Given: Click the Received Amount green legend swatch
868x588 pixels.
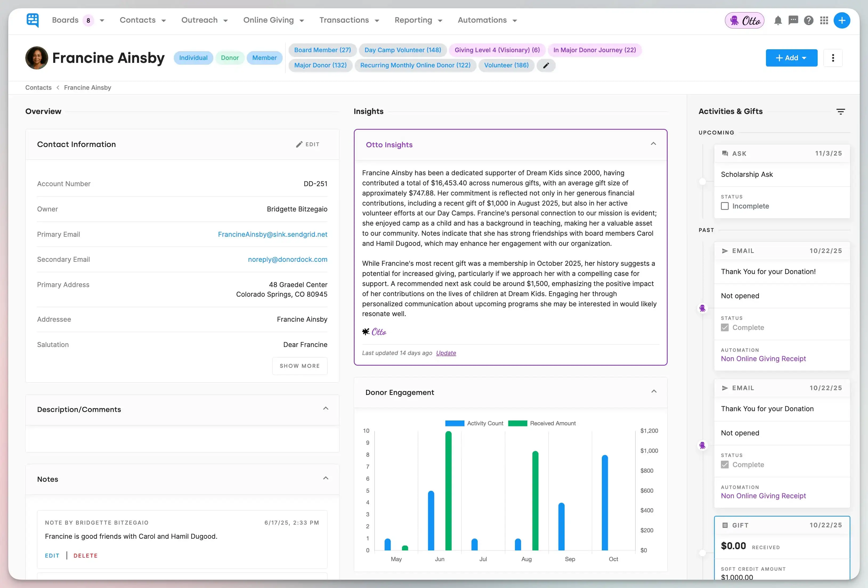Looking at the screenshot, I should click(517, 423).
